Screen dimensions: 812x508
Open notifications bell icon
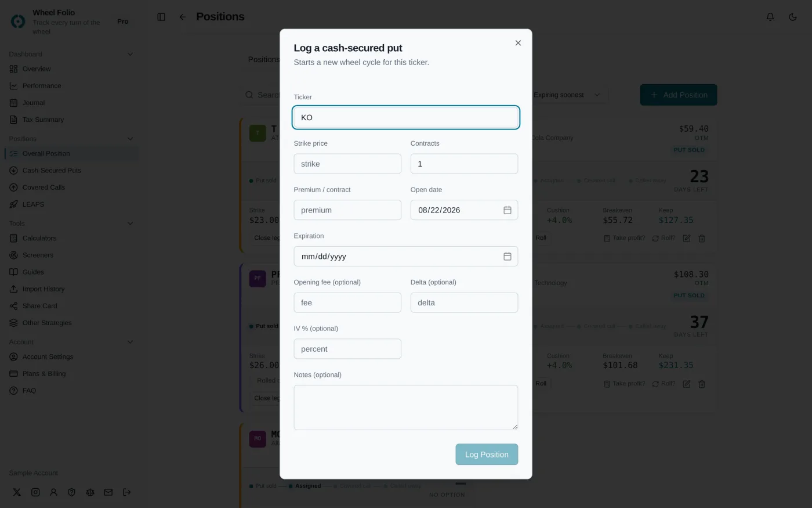coord(770,17)
